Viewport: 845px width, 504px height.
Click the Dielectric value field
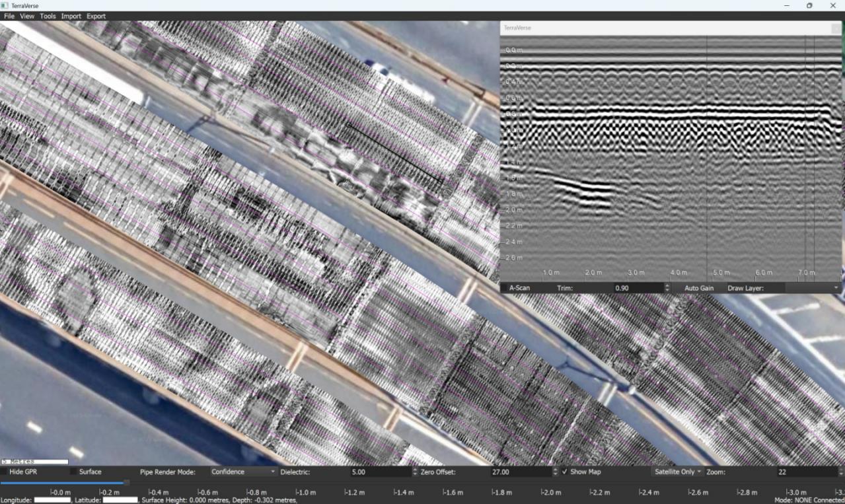(381, 472)
